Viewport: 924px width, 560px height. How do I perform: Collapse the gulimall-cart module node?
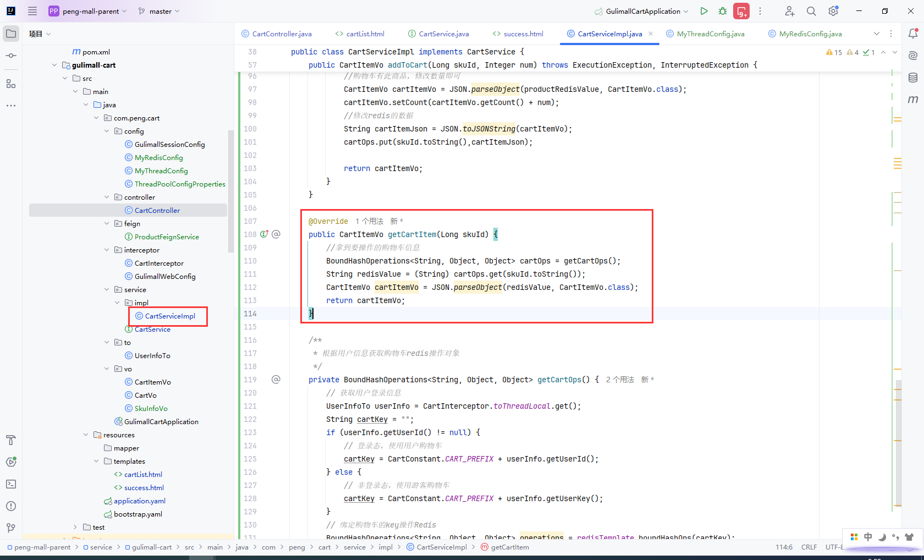click(54, 65)
